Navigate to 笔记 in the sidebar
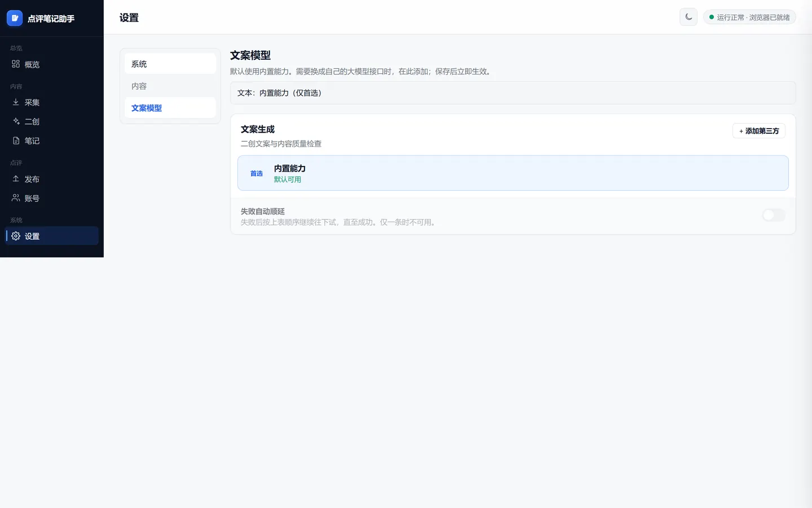The height and width of the screenshot is (508, 812). pos(52,141)
